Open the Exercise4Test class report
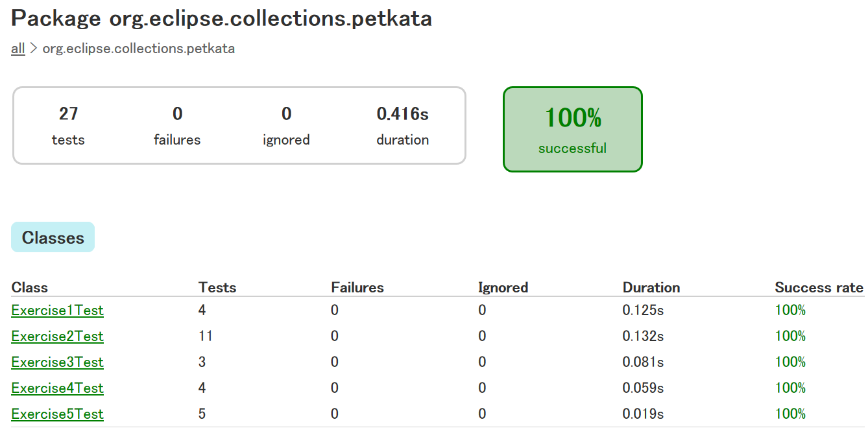Image resolution: width=868 pixels, height=437 pixels. tap(58, 388)
